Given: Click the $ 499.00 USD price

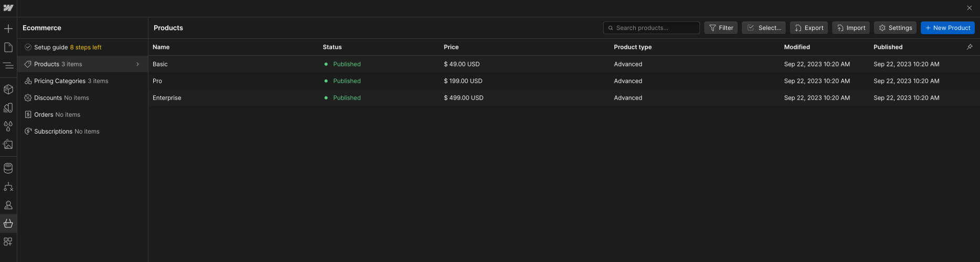Looking at the screenshot, I should pos(464,97).
